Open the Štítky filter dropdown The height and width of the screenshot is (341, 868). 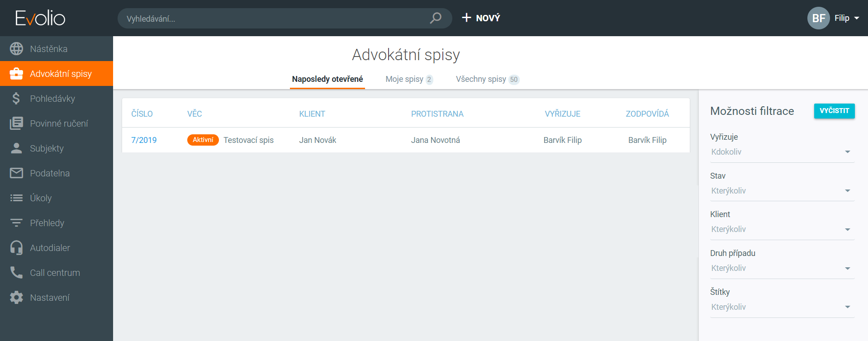782,307
